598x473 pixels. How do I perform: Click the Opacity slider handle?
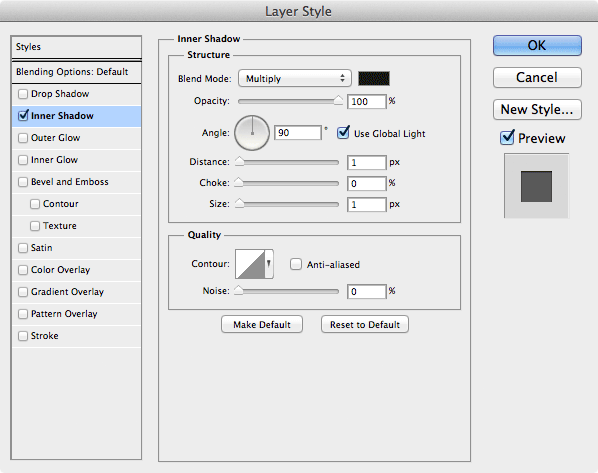(338, 100)
